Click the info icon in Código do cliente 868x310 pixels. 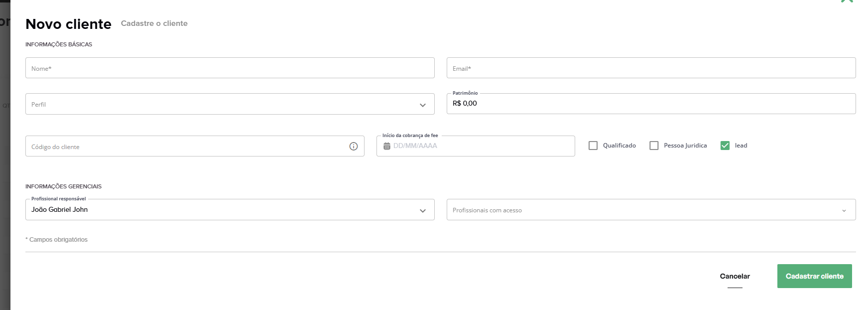pyautogui.click(x=354, y=147)
